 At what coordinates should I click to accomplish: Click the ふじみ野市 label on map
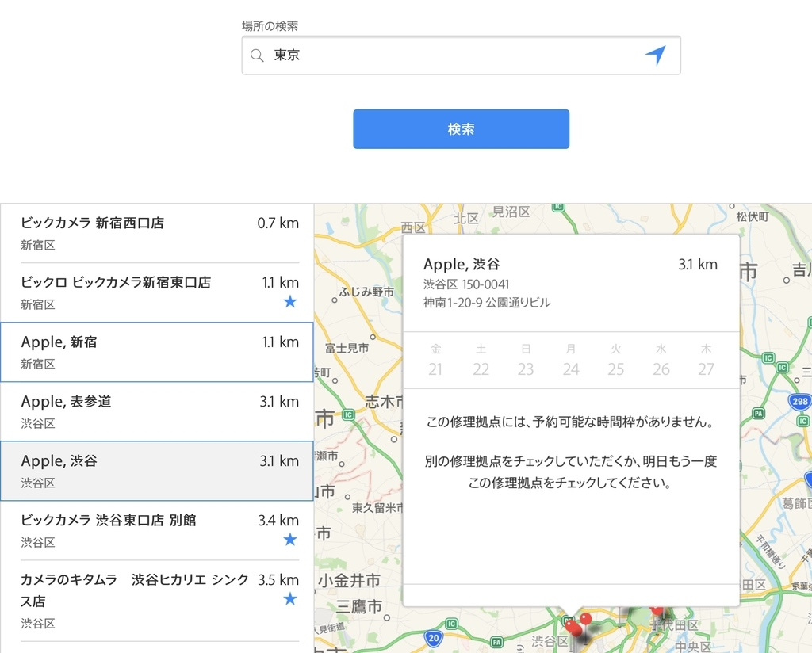366,292
